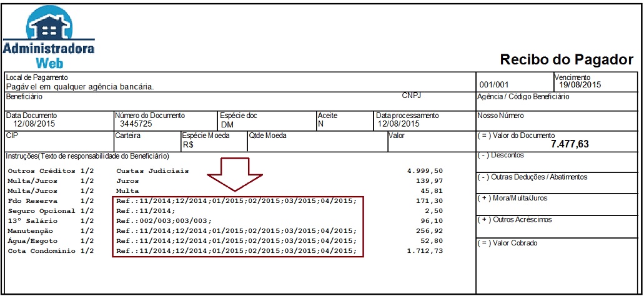Select the Recibo do Pagador heading
This screenshot has height=296, width=644.
(567, 60)
